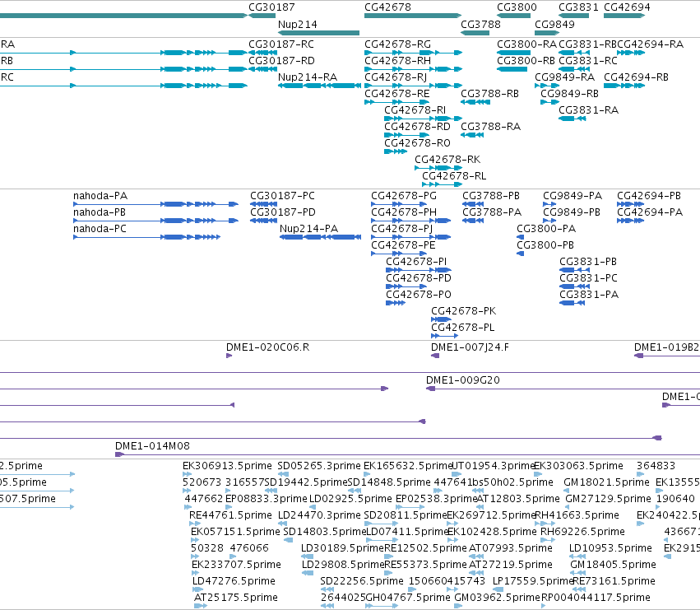Select protein CG42678-PE
Viewport: 700px width, 610px height.
[x=399, y=254]
